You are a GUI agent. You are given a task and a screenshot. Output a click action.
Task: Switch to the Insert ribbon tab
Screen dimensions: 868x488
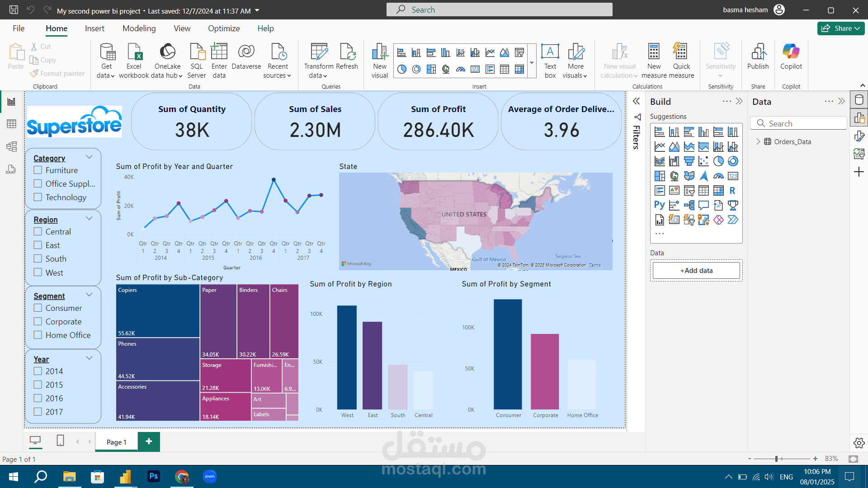(x=94, y=28)
